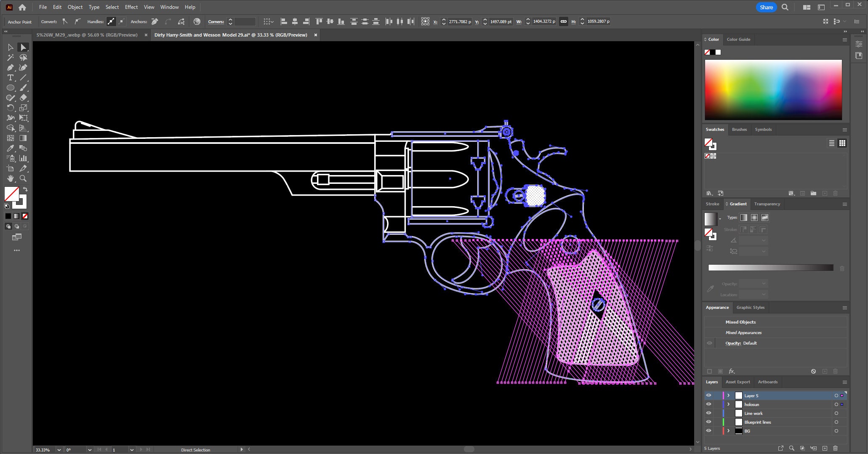Select the Rotate tool

point(11,108)
